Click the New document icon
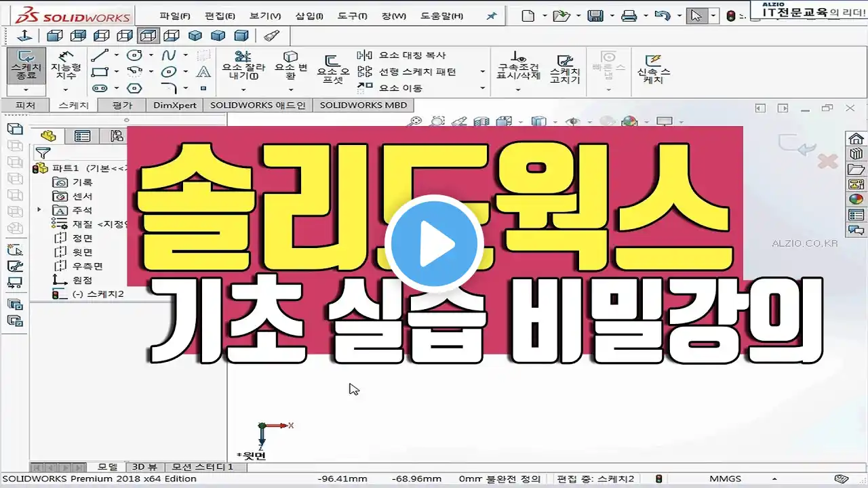 click(x=528, y=16)
